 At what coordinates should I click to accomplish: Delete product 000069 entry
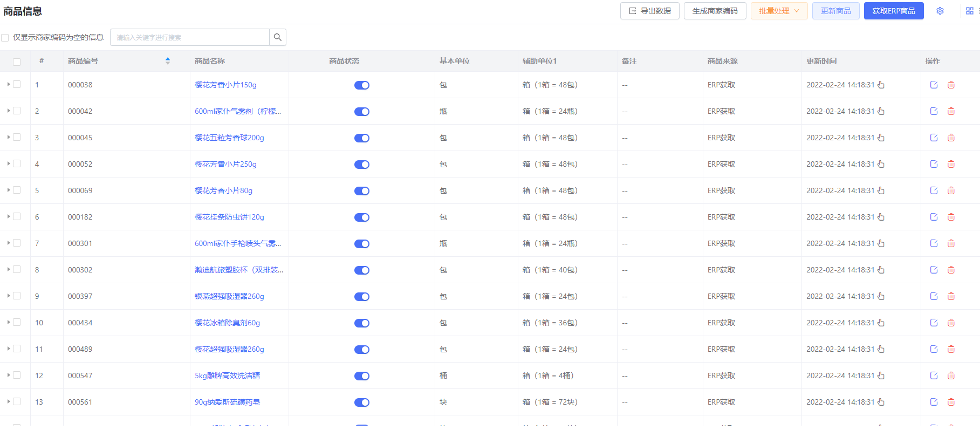point(951,190)
